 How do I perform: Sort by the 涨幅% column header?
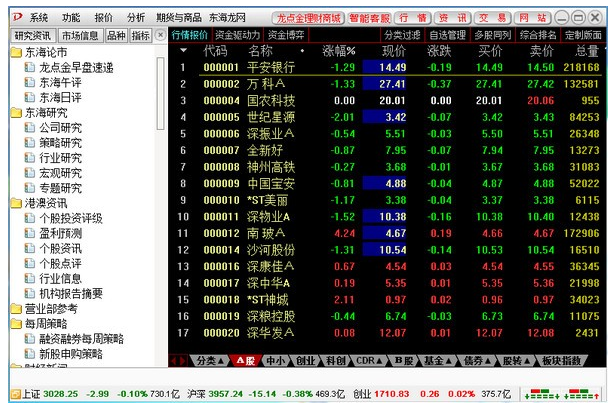pyautogui.click(x=339, y=51)
